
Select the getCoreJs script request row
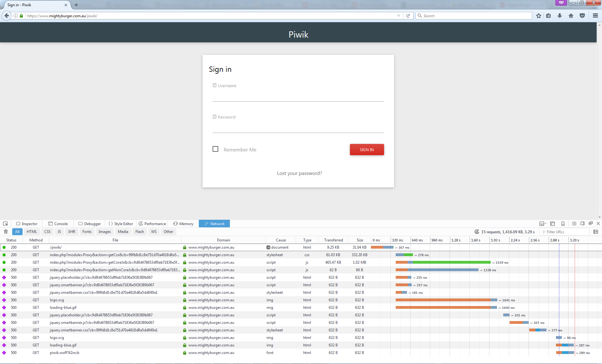pyautogui.click(x=301, y=262)
